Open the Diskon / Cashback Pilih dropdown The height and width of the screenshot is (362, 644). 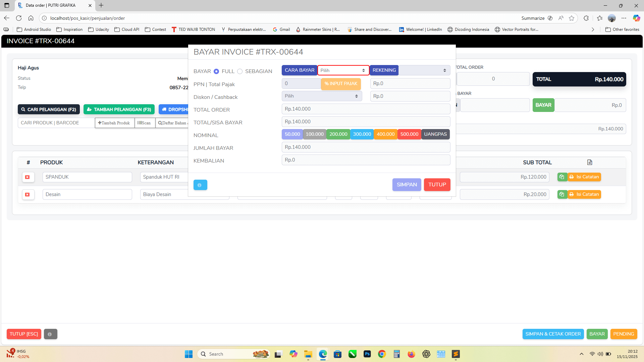[321, 96]
